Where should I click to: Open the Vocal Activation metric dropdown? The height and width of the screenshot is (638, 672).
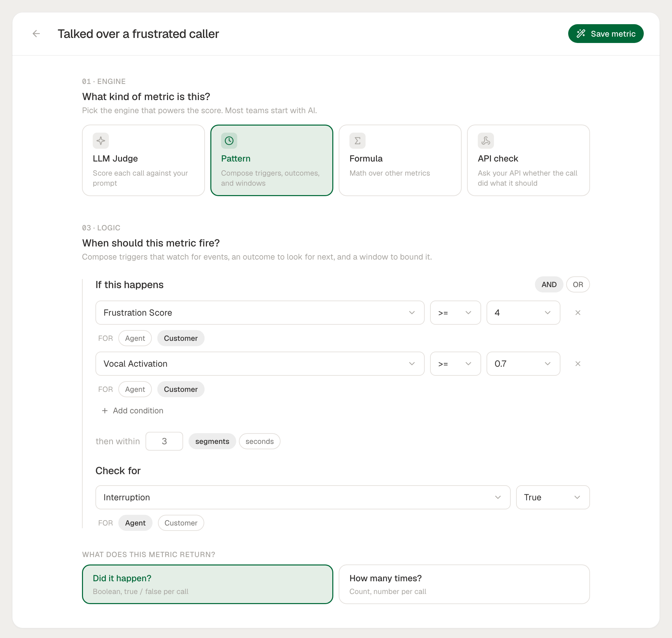tap(260, 364)
